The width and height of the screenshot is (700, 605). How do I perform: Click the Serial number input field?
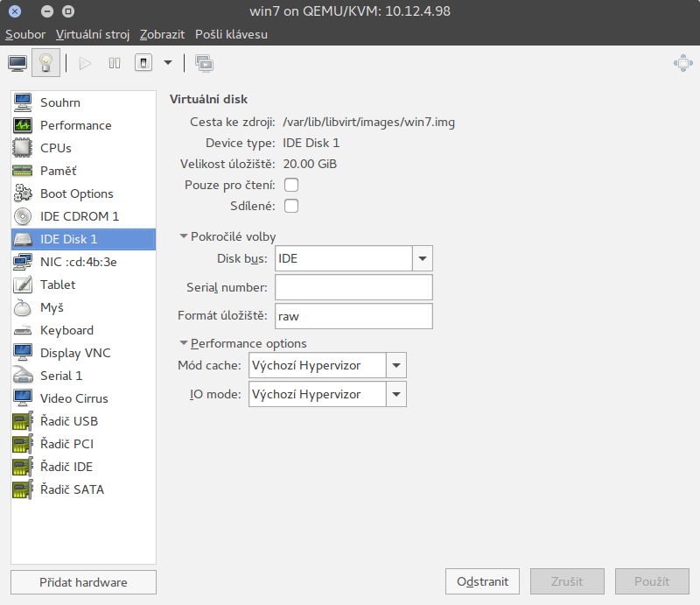(x=353, y=287)
